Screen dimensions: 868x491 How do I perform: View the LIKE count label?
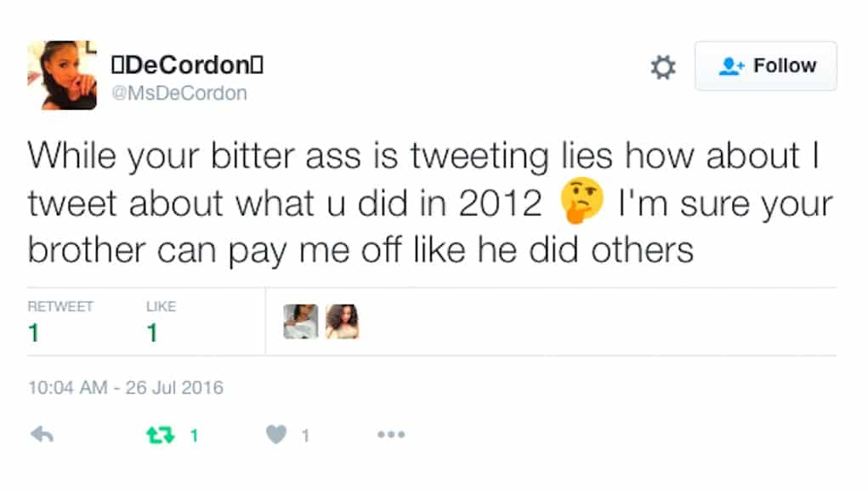point(161,306)
